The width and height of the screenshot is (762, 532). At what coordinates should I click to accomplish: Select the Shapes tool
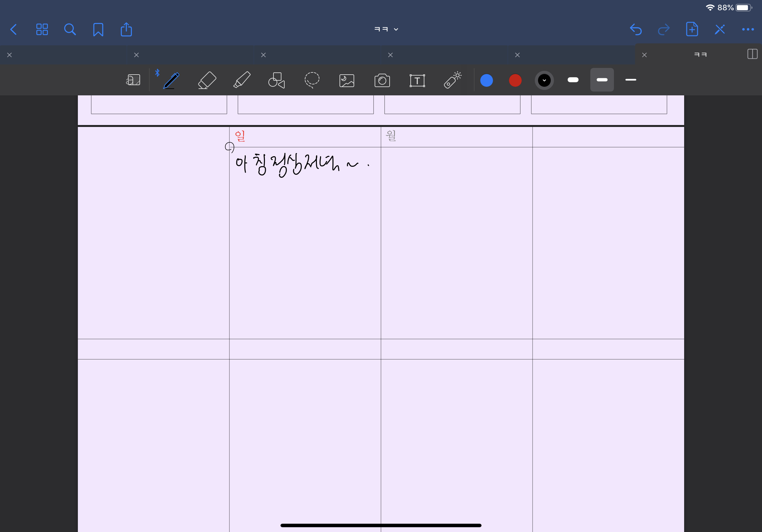tap(276, 80)
